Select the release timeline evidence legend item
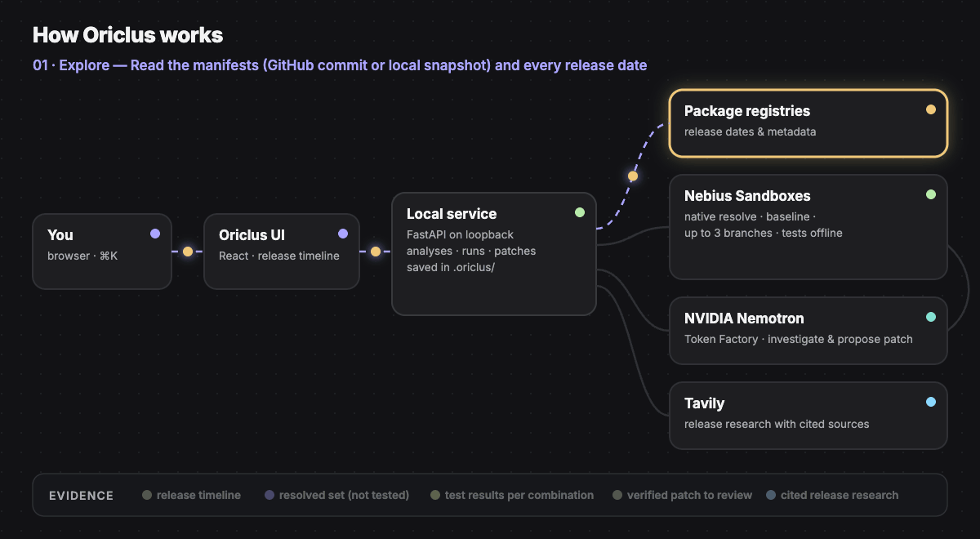The height and width of the screenshot is (539, 980). click(192, 495)
